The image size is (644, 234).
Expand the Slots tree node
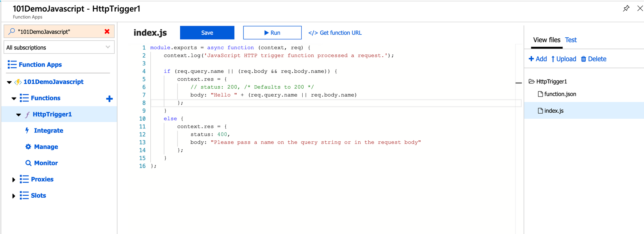[14, 196]
